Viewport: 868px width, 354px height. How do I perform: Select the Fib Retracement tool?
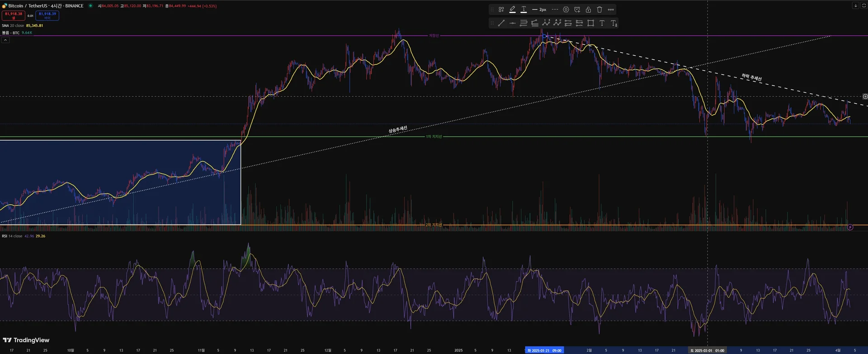coord(524,23)
